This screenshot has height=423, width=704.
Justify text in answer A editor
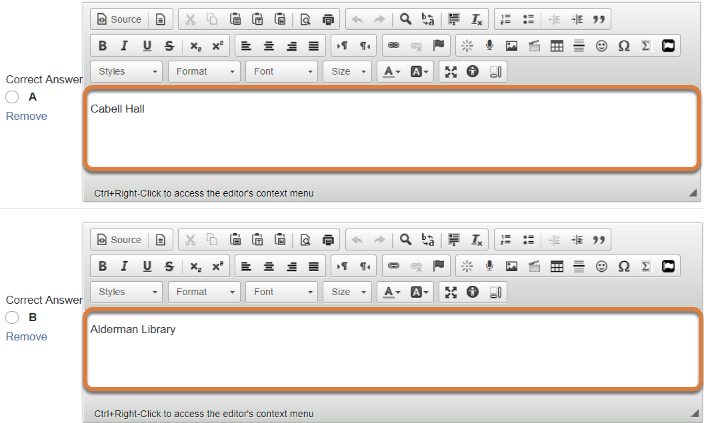click(x=313, y=46)
